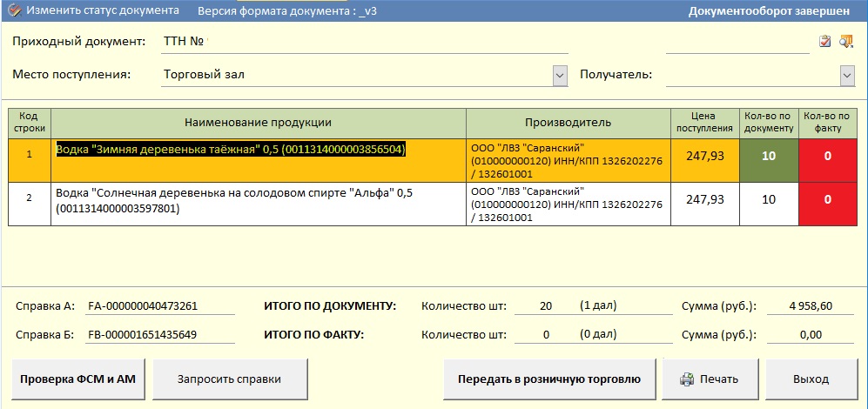Click the magnifier search icon at top right

coord(845,42)
